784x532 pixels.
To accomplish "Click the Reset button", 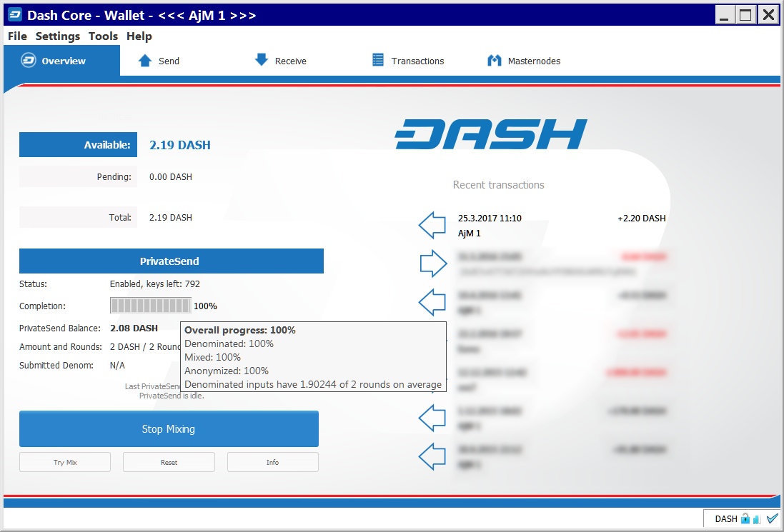I will [x=169, y=462].
